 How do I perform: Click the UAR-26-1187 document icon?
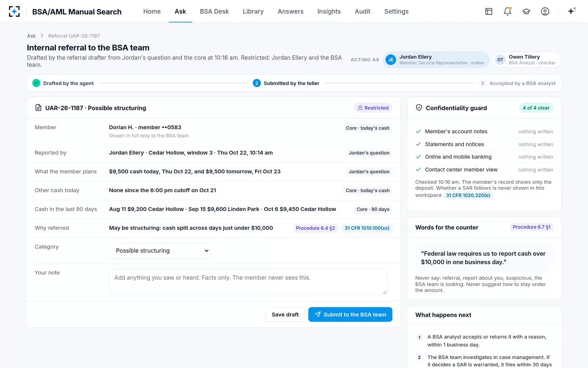pyautogui.click(x=38, y=108)
